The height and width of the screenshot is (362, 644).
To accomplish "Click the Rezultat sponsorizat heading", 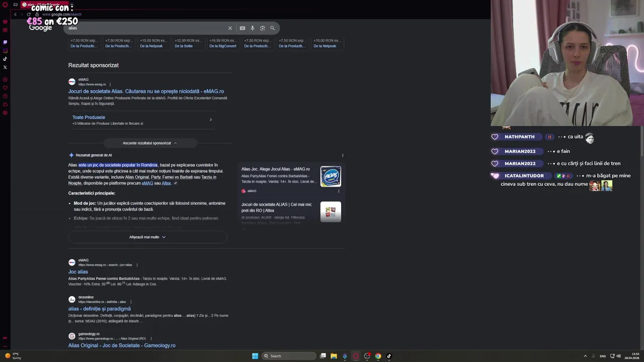I will coord(94,65).
